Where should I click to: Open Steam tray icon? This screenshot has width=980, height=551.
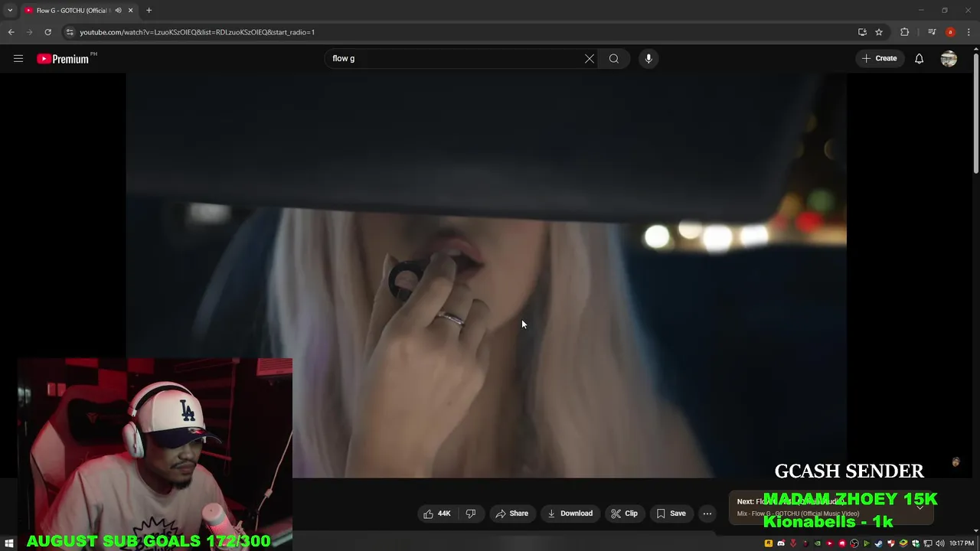pyautogui.click(x=879, y=543)
